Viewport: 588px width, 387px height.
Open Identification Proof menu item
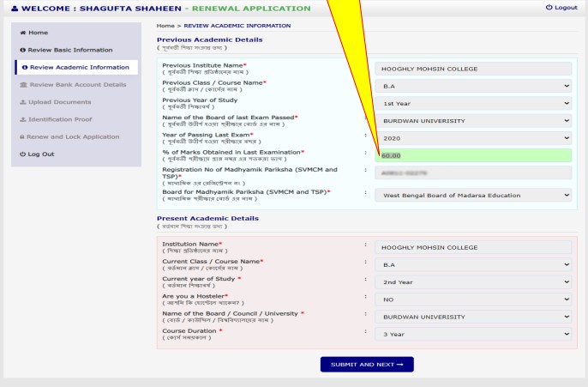pyautogui.click(x=76, y=119)
